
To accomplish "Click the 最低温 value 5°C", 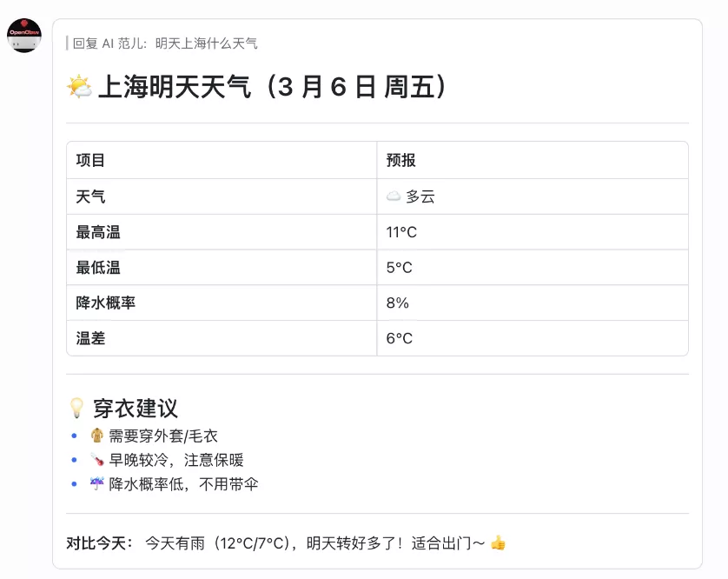I will tap(396, 267).
